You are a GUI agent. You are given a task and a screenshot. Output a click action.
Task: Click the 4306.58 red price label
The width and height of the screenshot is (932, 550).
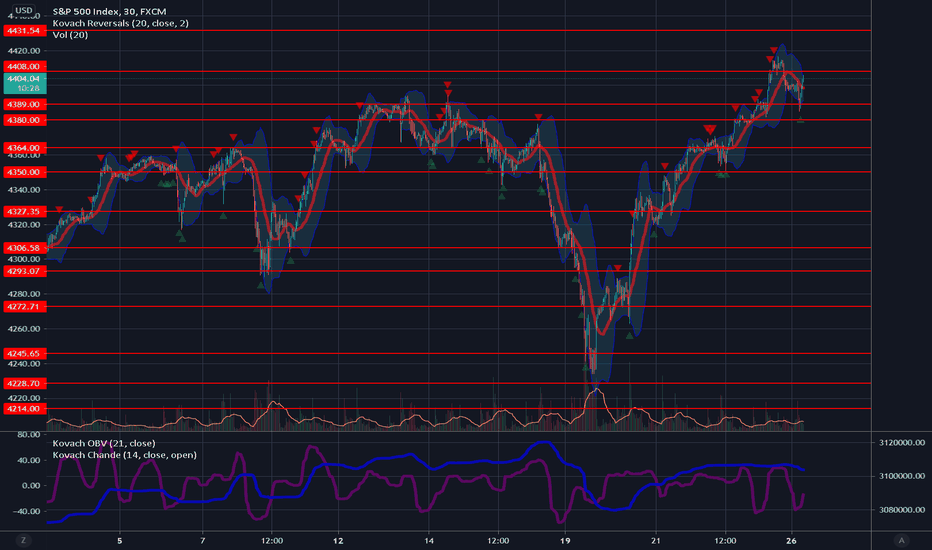point(24,247)
